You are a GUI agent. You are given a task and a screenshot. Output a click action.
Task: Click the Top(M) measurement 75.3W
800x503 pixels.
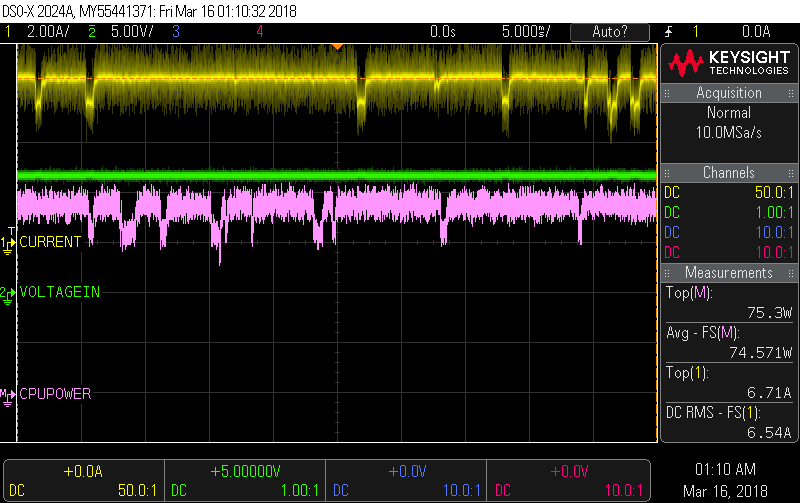click(769, 313)
